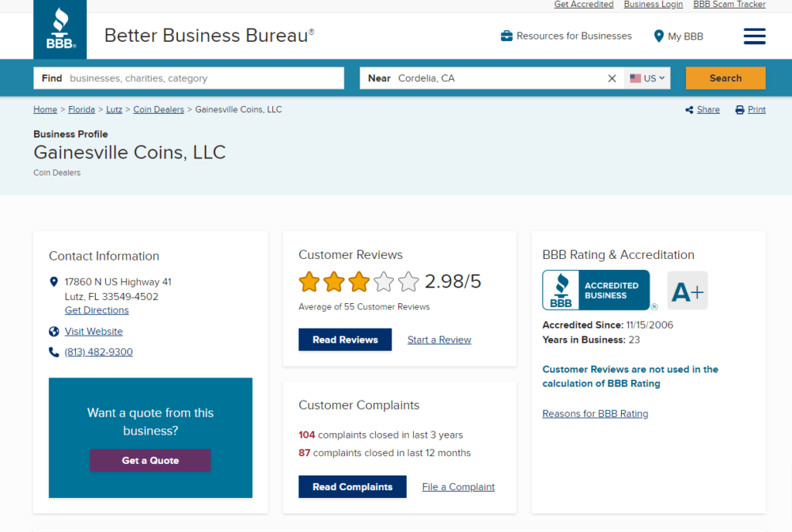Click "Average of 55 Customer Reviews" text
The width and height of the screenshot is (792, 532).
[x=364, y=307]
